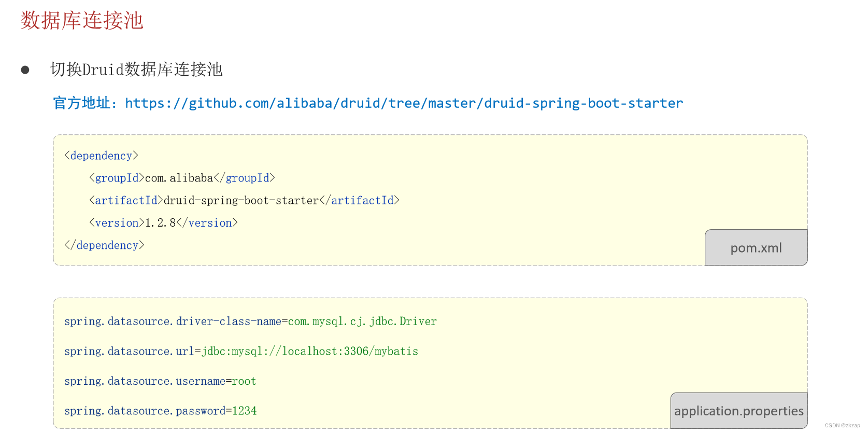Click the spring.datasource.username=root line
Image resolution: width=868 pixels, height=433 pixels.
pos(160,381)
